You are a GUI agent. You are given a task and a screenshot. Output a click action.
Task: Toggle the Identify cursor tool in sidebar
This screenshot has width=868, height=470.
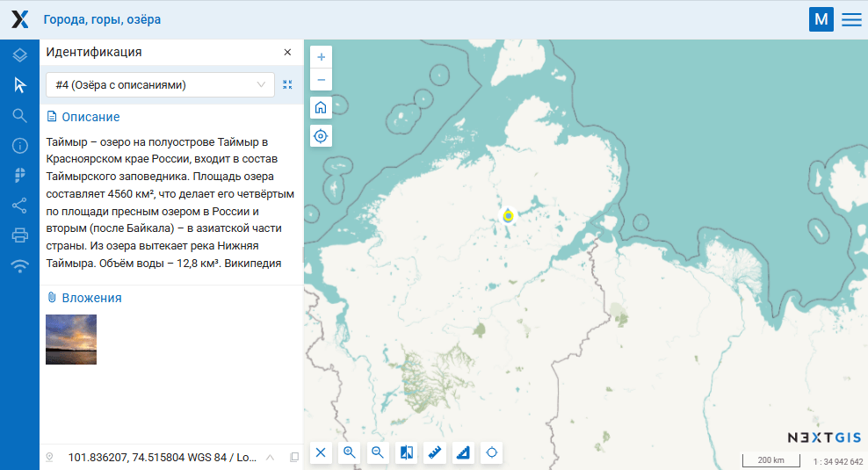(x=19, y=85)
